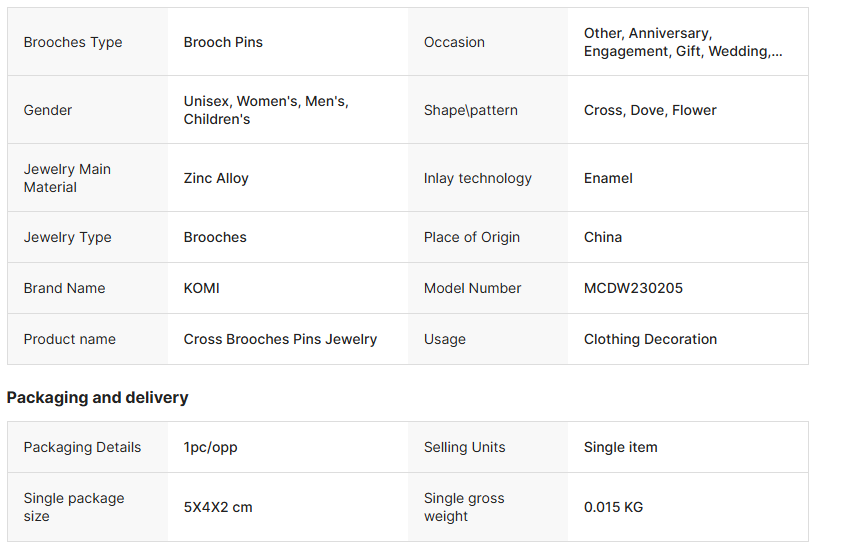Click the Packaging and delivery heading

click(97, 397)
